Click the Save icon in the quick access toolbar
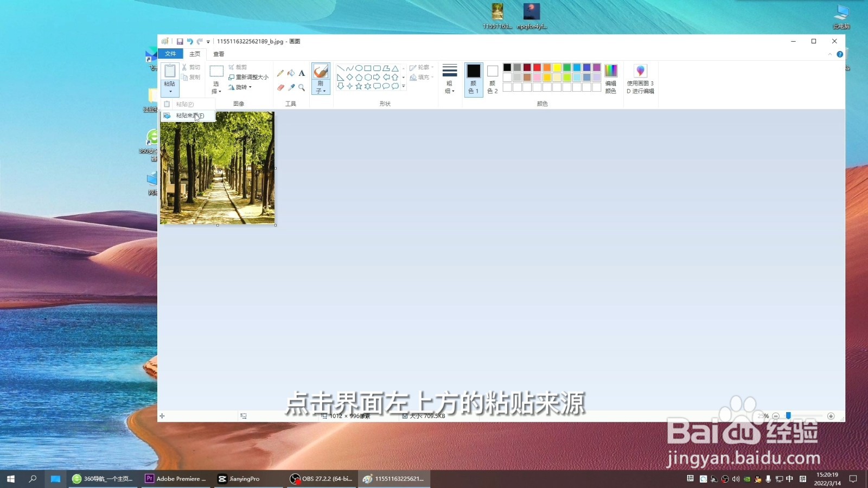Viewport: 868px width, 488px height. coord(180,41)
